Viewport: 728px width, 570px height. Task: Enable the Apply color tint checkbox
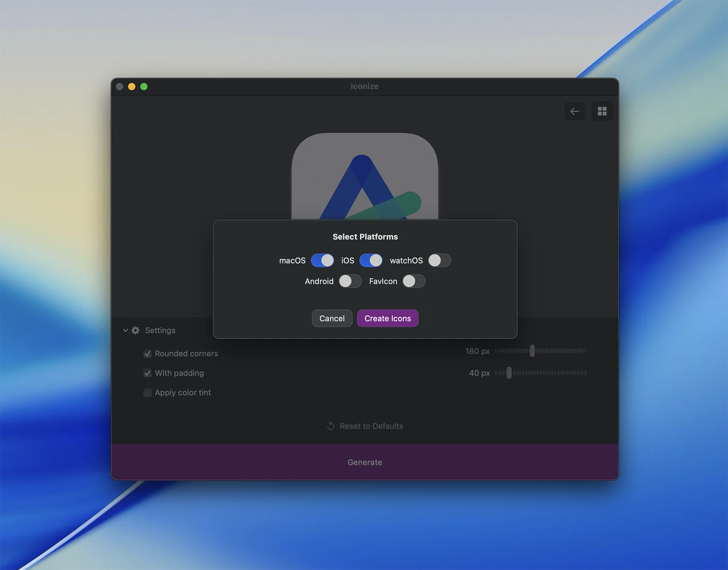click(147, 393)
